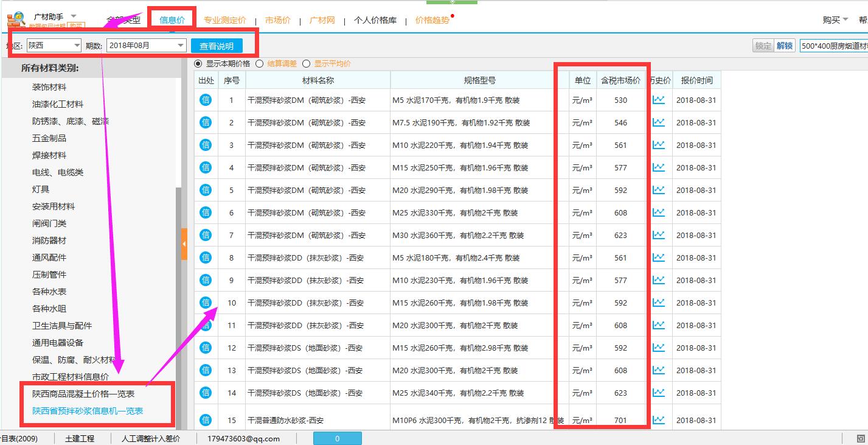The width and height of the screenshot is (868, 445).
Task: Click 土建工程 in status bar
Action: pyautogui.click(x=80, y=438)
